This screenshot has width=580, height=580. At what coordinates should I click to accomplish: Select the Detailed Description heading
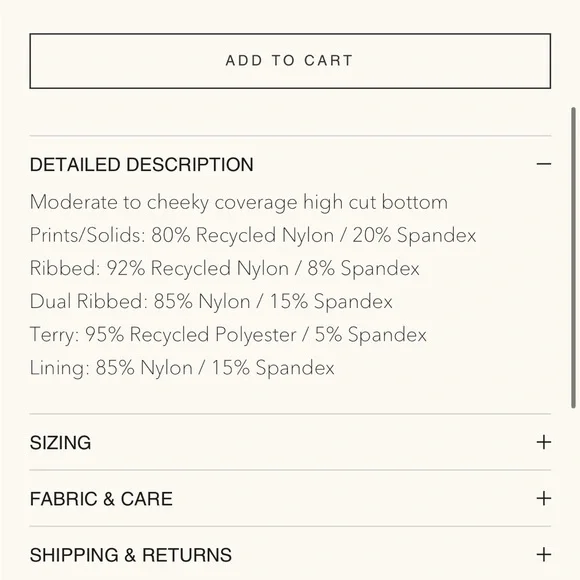click(x=142, y=165)
